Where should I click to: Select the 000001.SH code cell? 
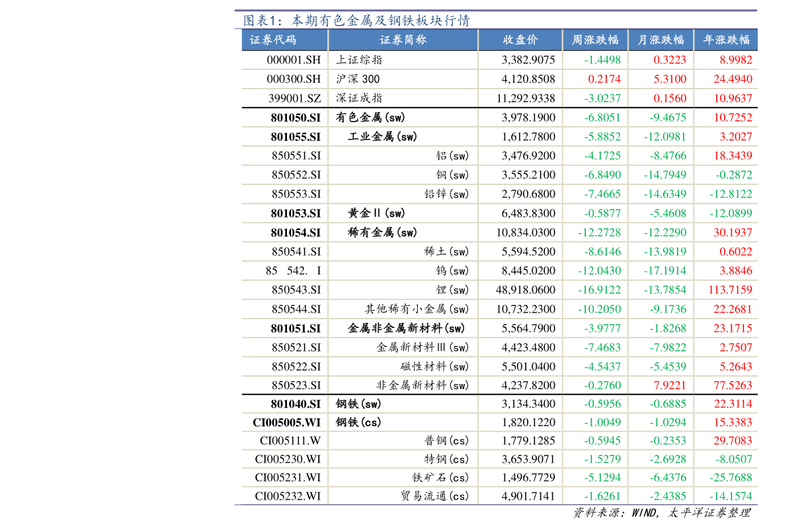click(294, 59)
